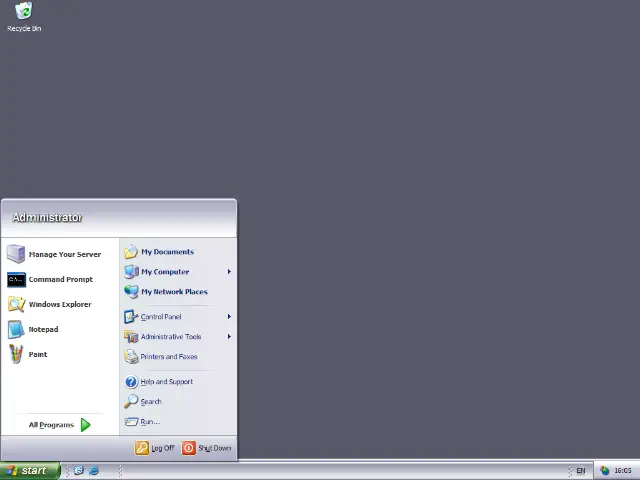Screen dimensions: 640x480
Task: Open Paint from the Start menu
Action: tap(37, 355)
